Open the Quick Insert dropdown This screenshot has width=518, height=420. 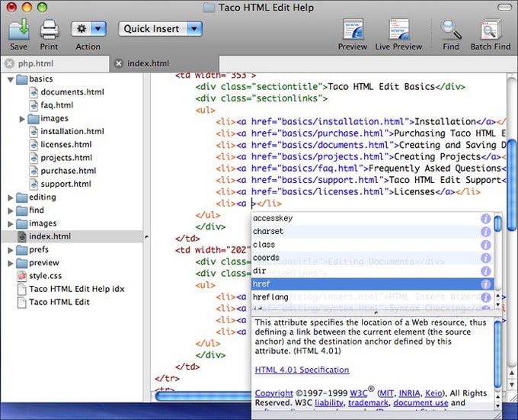tap(160, 29)
